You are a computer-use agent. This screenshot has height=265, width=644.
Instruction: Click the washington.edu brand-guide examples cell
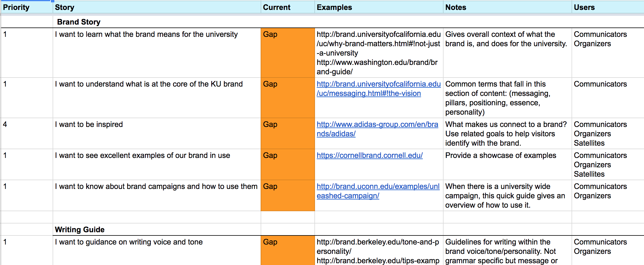tap(379, 53)
